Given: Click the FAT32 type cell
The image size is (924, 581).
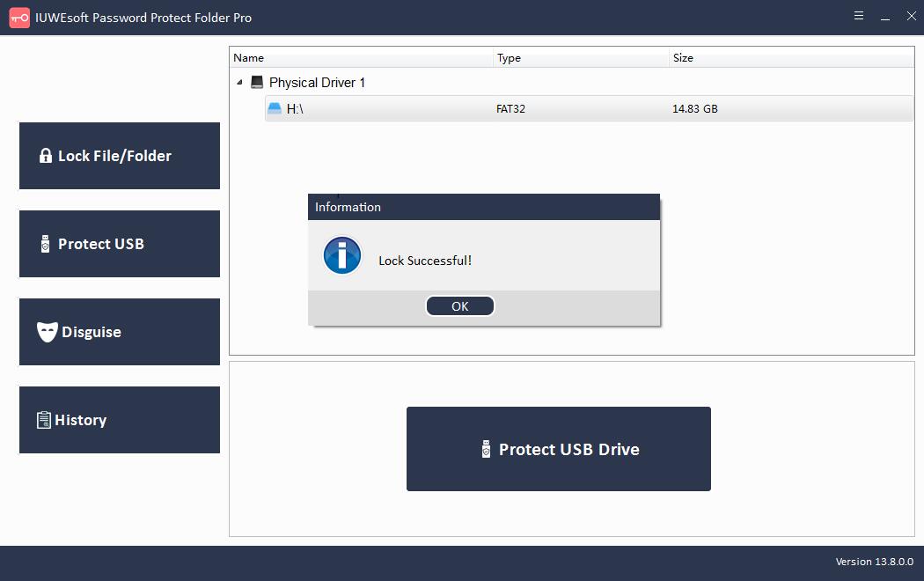Looking at the screenshot, I should (510, 109).
